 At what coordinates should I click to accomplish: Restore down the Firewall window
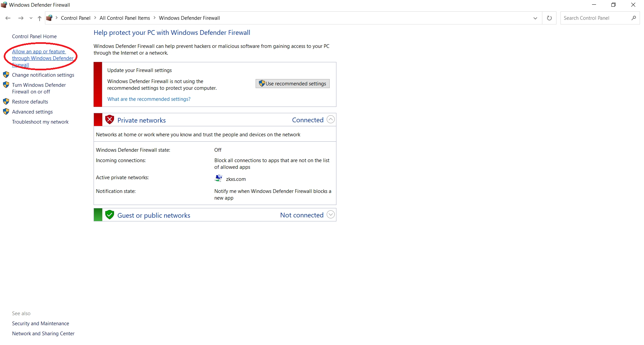613,5
